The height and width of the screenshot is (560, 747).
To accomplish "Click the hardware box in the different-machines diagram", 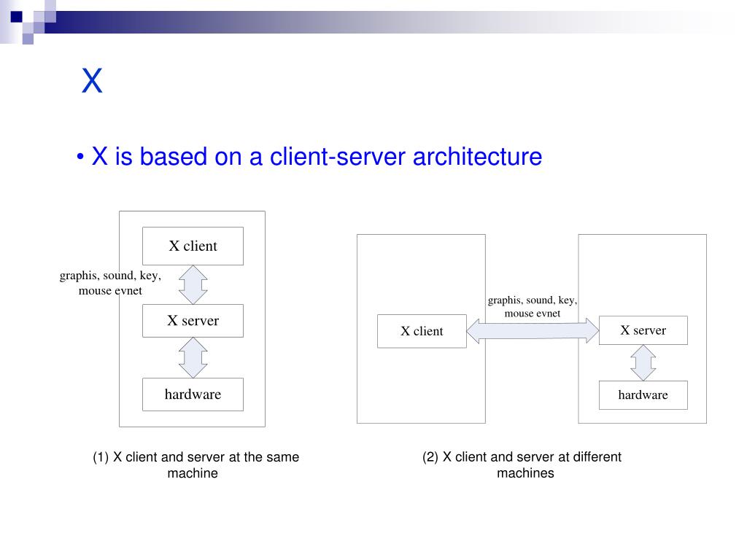I will (x=643, y=394).
